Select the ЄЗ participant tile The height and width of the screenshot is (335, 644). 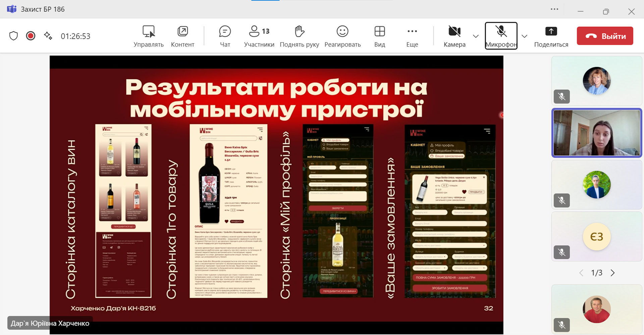pos(596,237)
